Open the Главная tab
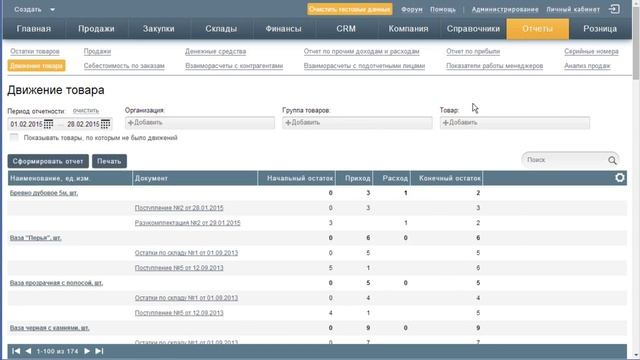The width and height of the screenshot is (640, 360). click(x=34, y=29)
